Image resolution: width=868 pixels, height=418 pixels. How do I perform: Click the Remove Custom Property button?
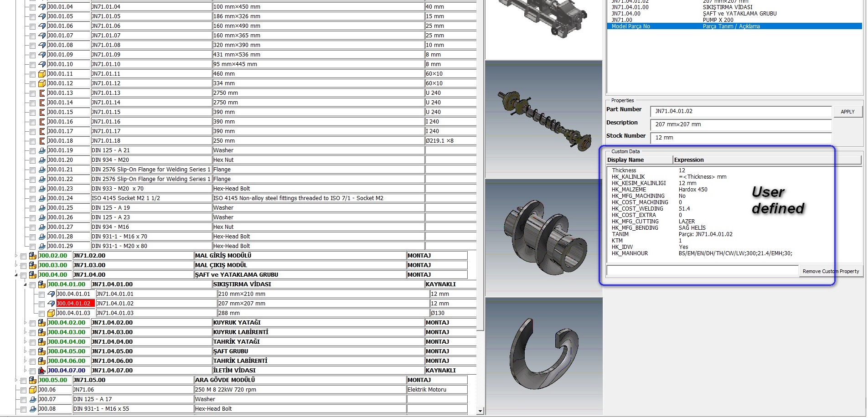pos(831,271)
